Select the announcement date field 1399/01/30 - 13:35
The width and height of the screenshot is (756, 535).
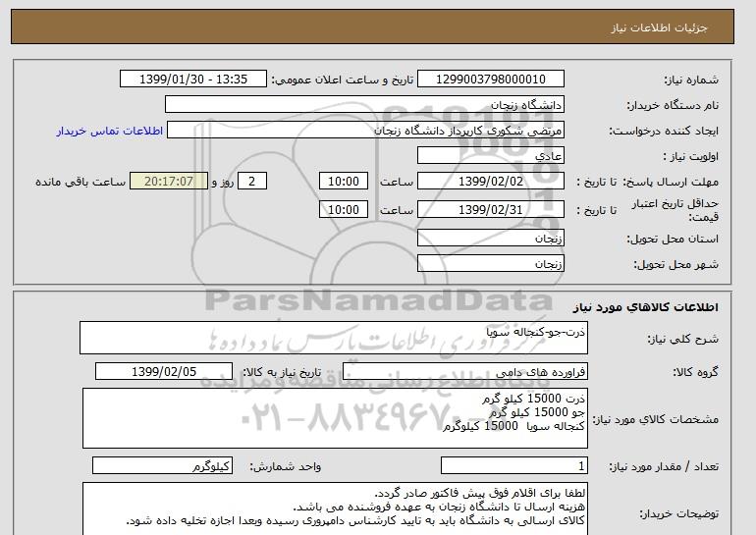pos(192,80)
